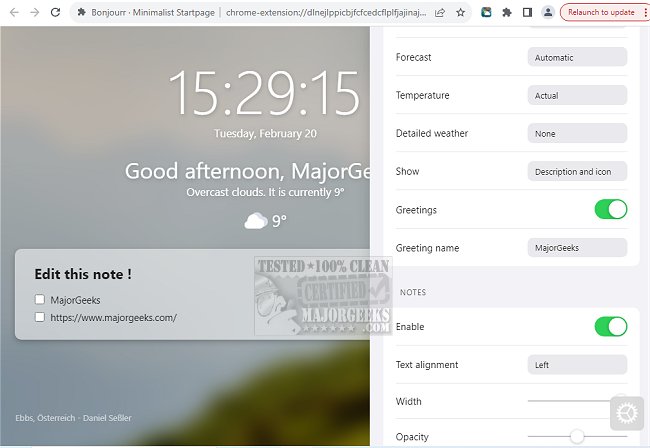Check the majorgeeks.com URL note checkbox

[x=40, y=317]
